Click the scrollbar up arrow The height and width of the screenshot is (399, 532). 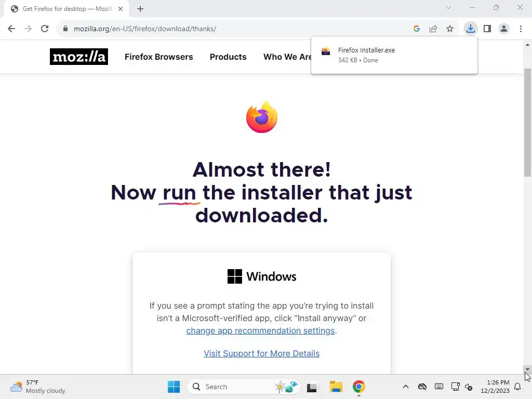coord(527,45)
